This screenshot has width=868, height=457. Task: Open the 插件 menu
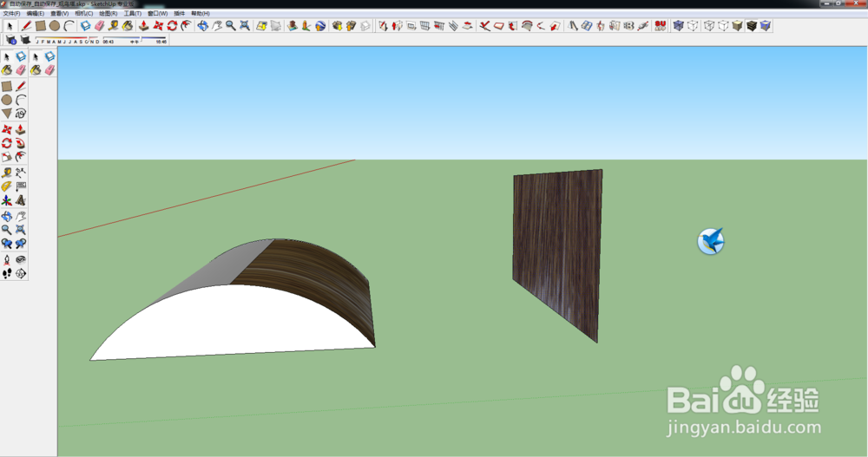pos(180,13)
